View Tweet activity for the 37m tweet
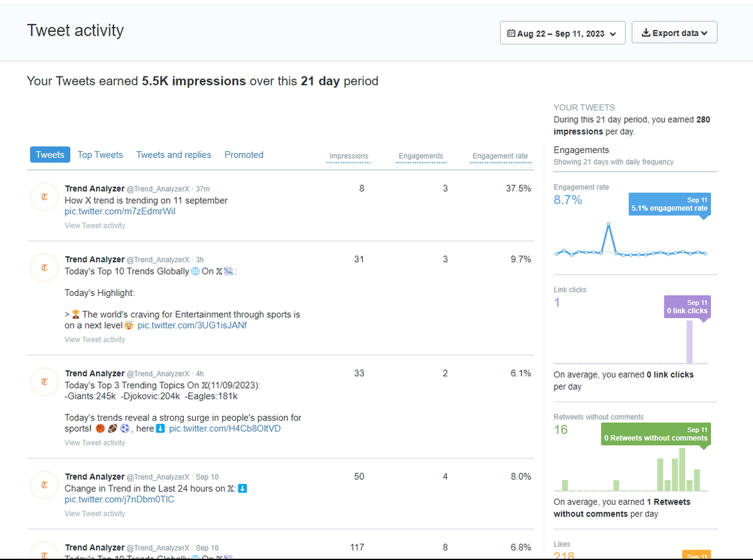 click(x=95, y=226)
